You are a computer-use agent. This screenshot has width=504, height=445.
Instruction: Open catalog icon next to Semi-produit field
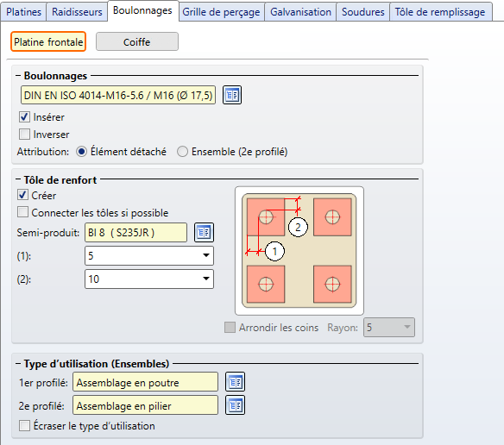point(204,232)
